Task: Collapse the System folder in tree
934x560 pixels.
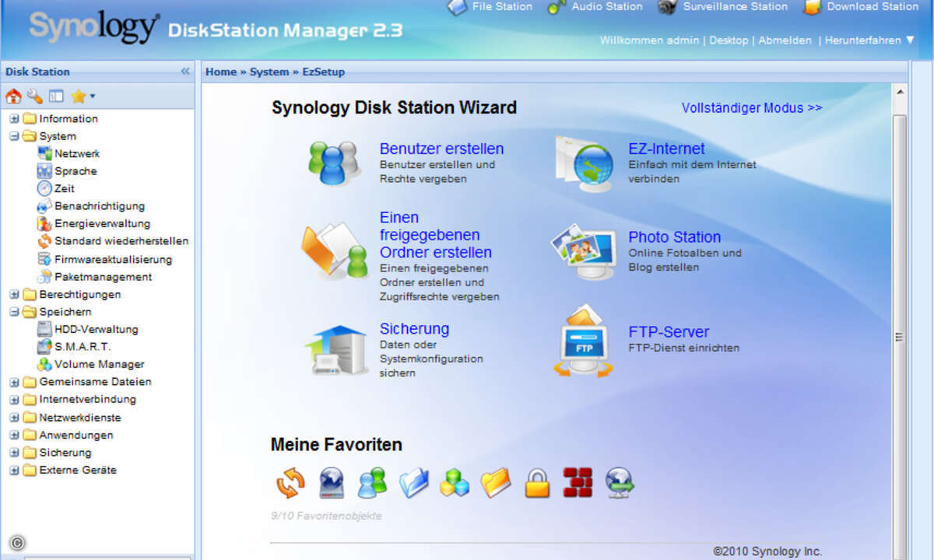Action: [14, 136]
